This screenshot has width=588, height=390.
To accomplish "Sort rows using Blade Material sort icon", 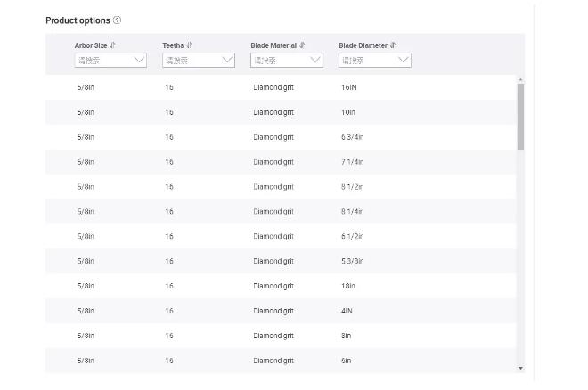I will (x=303, y=45).
